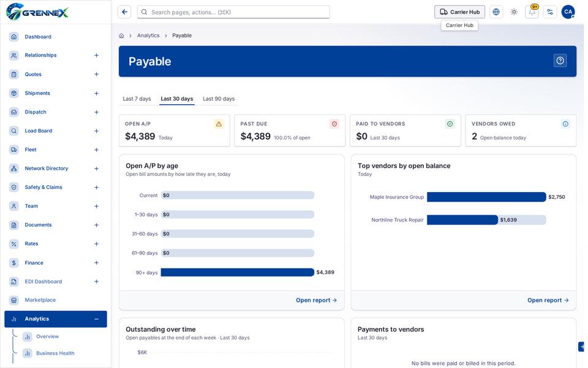588x368 pixels.
Task: Expand the Relationships menu
Action: point(96,56)
